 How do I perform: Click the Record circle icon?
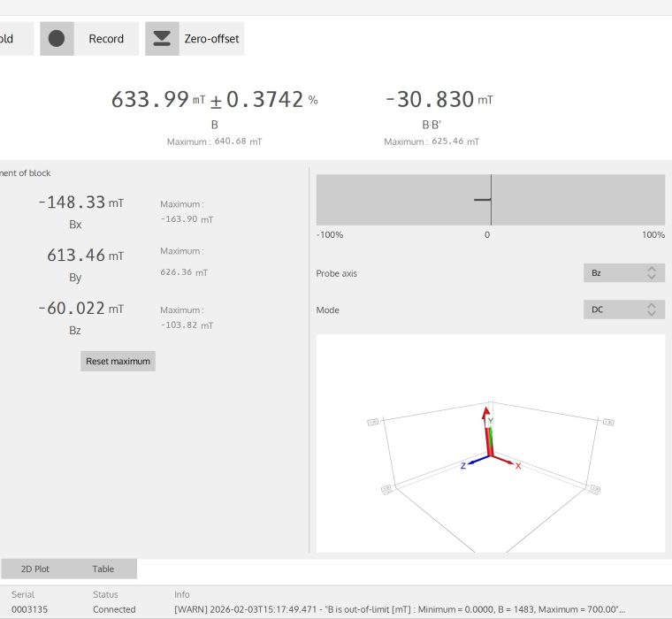point(57,39)
